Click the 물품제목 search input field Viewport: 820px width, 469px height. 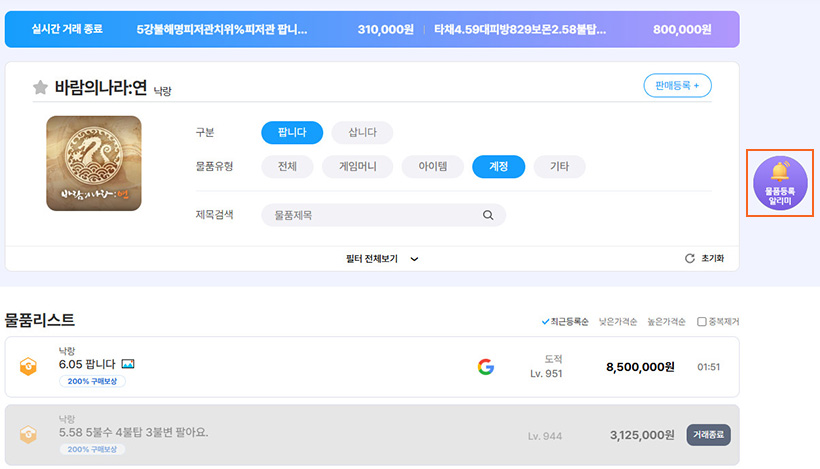point(370,215)
